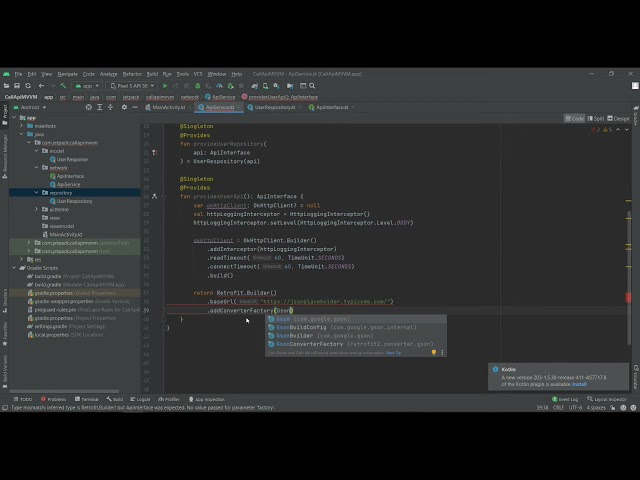Open the VCS menu
The height and width of the screenshot is (480, 640).
tap(198, 74)
